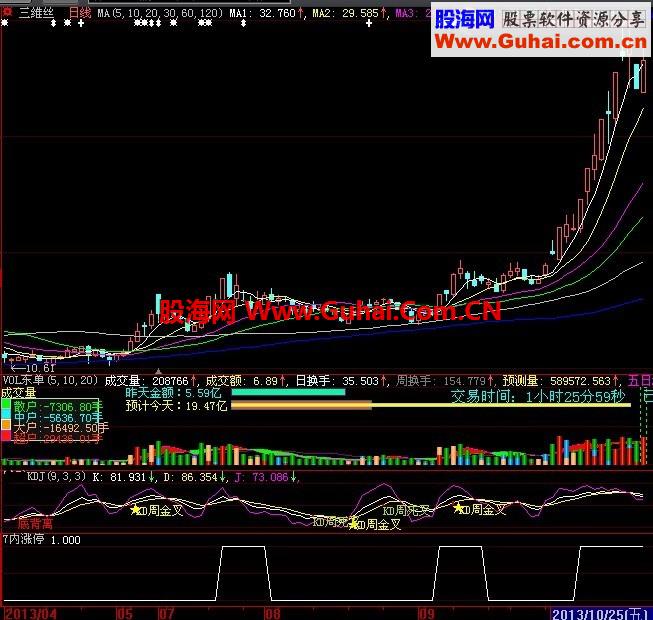653x620 pixels.
Task: Click the first yellow star KD周金叉 marker
Action: 136,510
